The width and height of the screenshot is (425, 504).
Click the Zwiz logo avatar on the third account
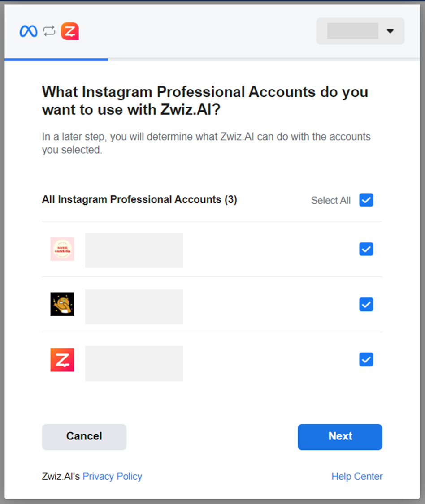tap(62, 360)
